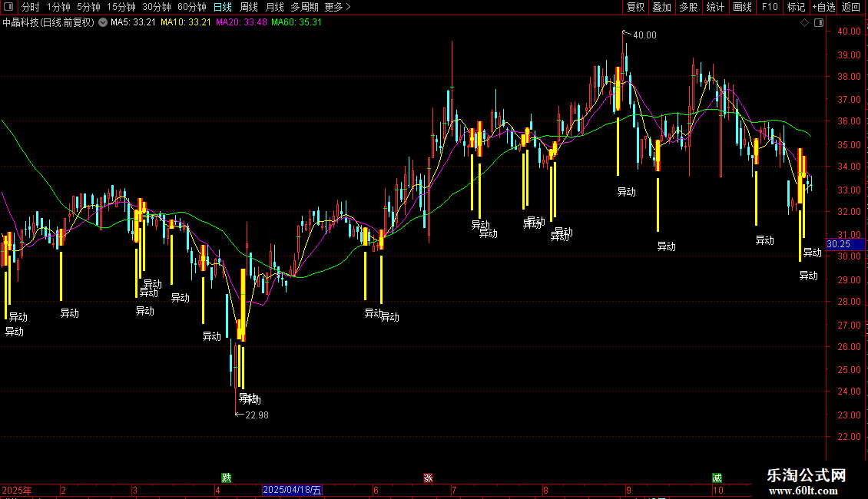Image resolution: width=868 pixels, height=499 pixels.
Task: Open F10 company information
Action: tap(770, 7)
